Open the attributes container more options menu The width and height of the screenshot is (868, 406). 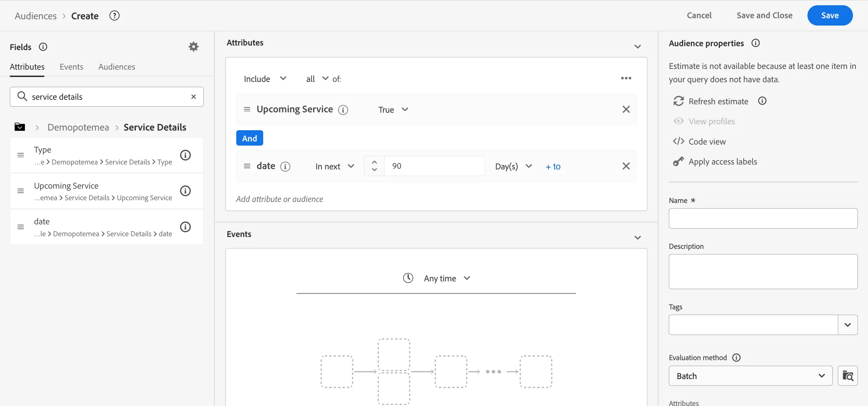pyautogui.click(x=626, y=78)
